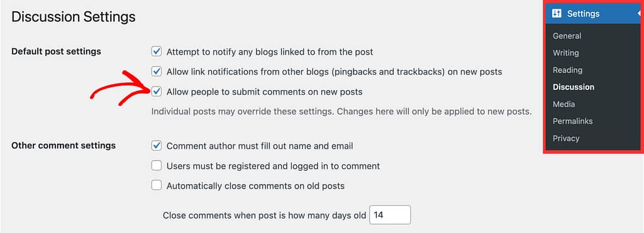Open Privacy settings page
The image size is (644, 233).
[x=566, y=138]
